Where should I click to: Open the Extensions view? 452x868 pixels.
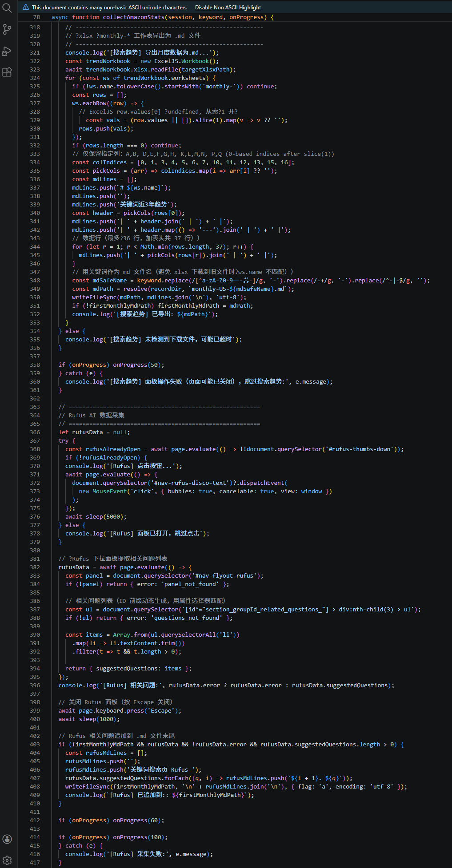click(x=7, y=72)
